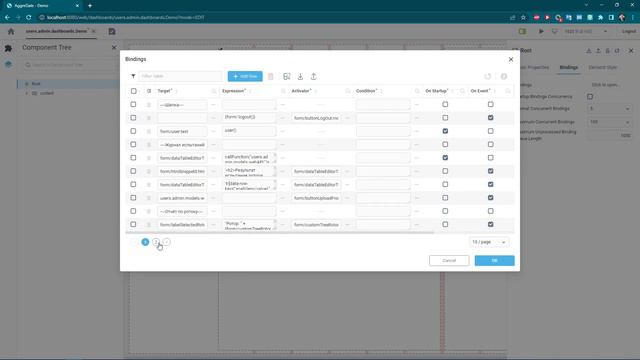Screen dimensions: 640x360
Task: Click the green layout toggle icon in header
Action: coord(522,31)
